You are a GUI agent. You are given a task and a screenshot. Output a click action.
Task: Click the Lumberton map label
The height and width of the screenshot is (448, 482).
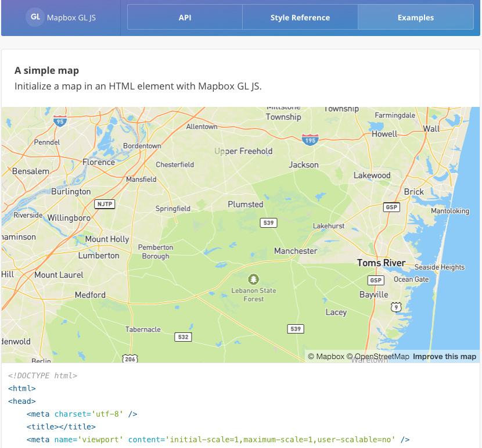98,256
